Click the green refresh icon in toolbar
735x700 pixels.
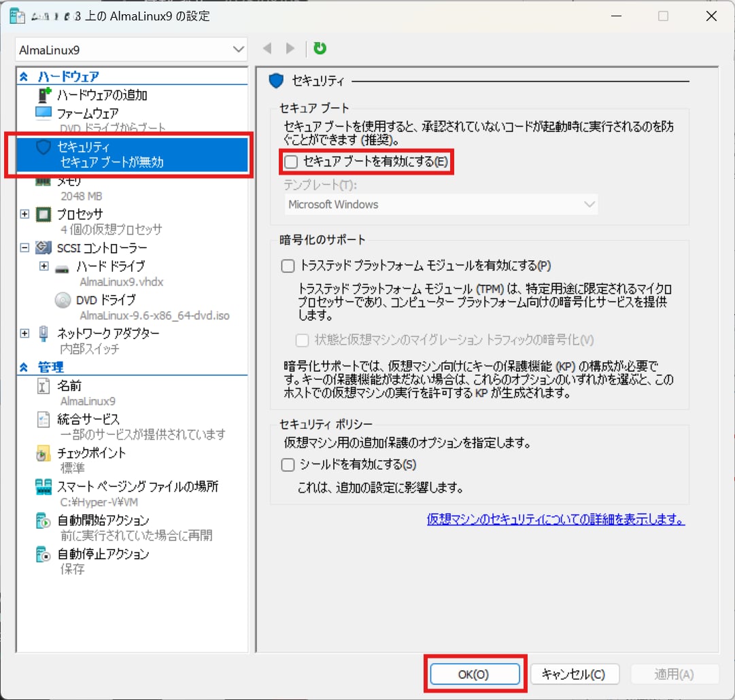(320, 48)
